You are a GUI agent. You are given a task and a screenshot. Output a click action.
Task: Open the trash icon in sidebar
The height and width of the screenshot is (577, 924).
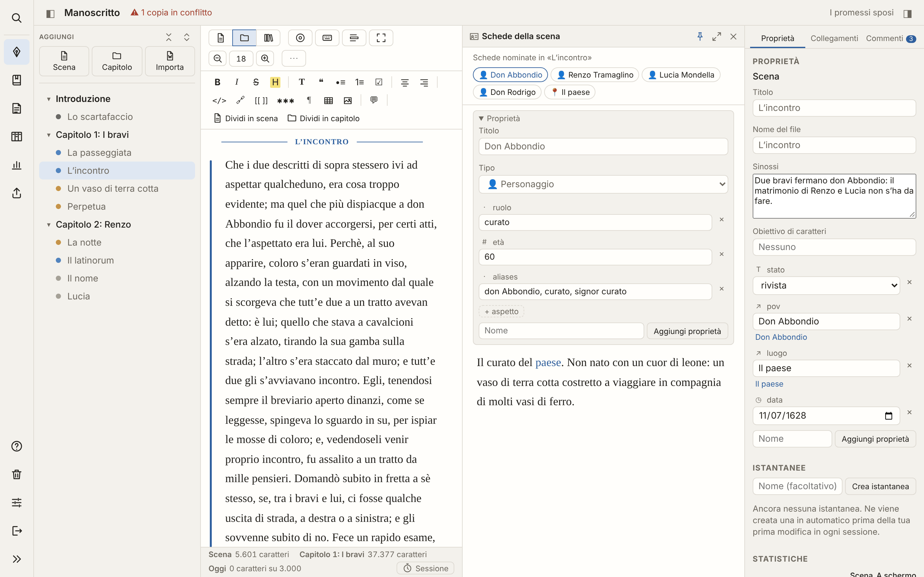point(17,474)
